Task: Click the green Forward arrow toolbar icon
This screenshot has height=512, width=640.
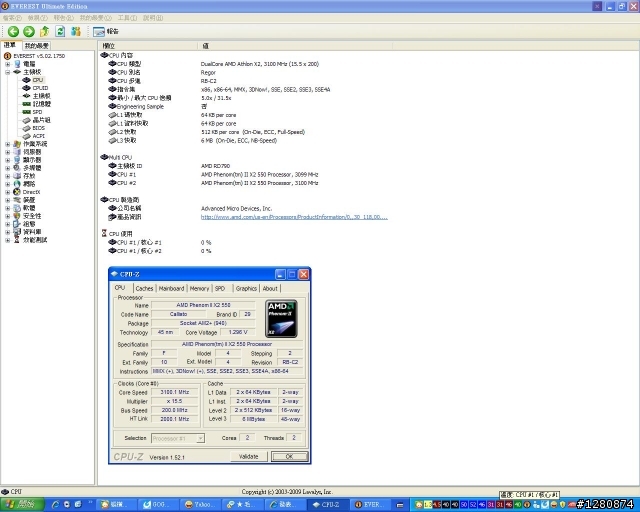Action: click(29, 31)
